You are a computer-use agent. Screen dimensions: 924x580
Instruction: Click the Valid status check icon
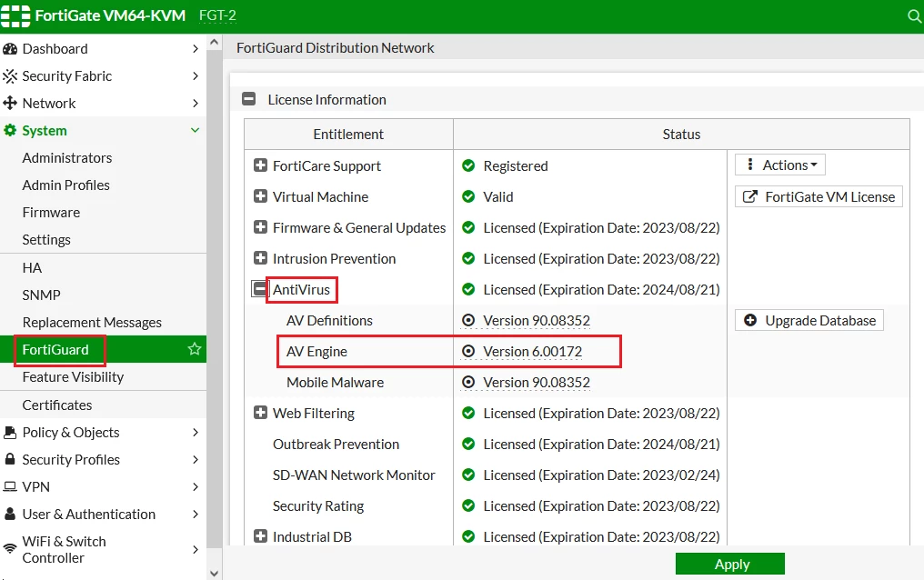[x=468, y=196]
